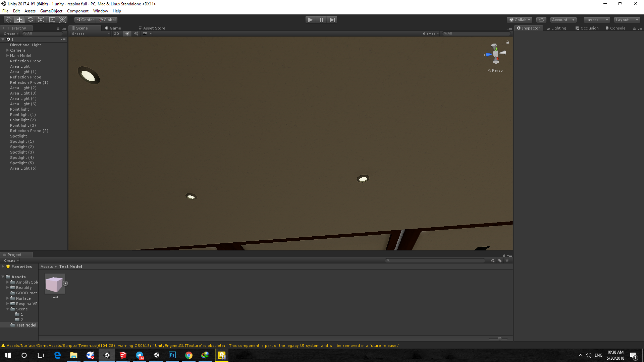Toggle scene view audio
Viewport: 644px width, 362px height.
coord(136,34)
